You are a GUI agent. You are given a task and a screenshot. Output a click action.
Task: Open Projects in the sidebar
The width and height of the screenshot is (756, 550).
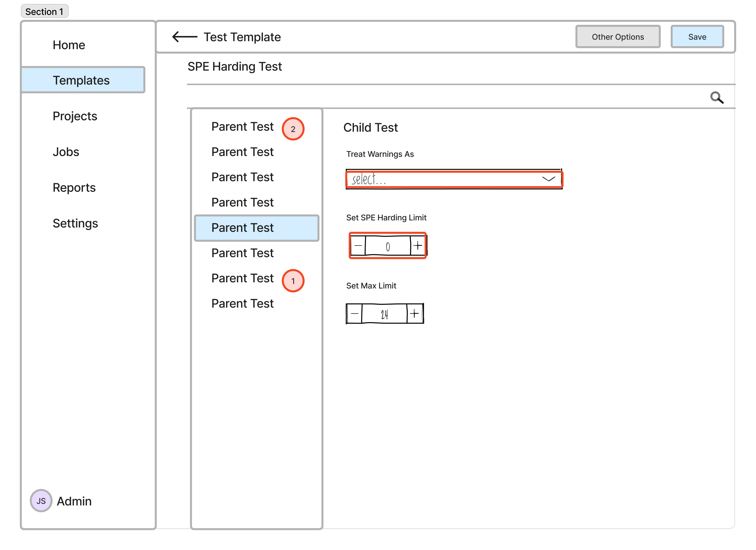pos(75,116)
